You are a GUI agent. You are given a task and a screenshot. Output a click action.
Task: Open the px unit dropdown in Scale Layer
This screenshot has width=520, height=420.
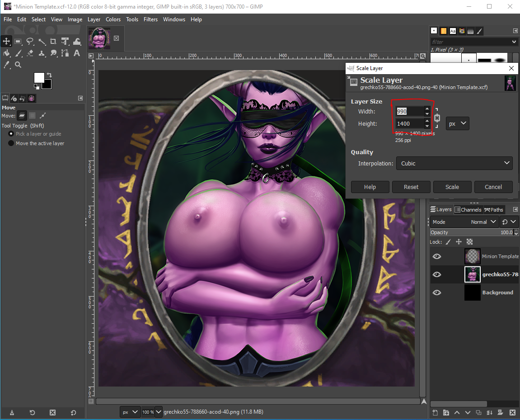(457, 123)
